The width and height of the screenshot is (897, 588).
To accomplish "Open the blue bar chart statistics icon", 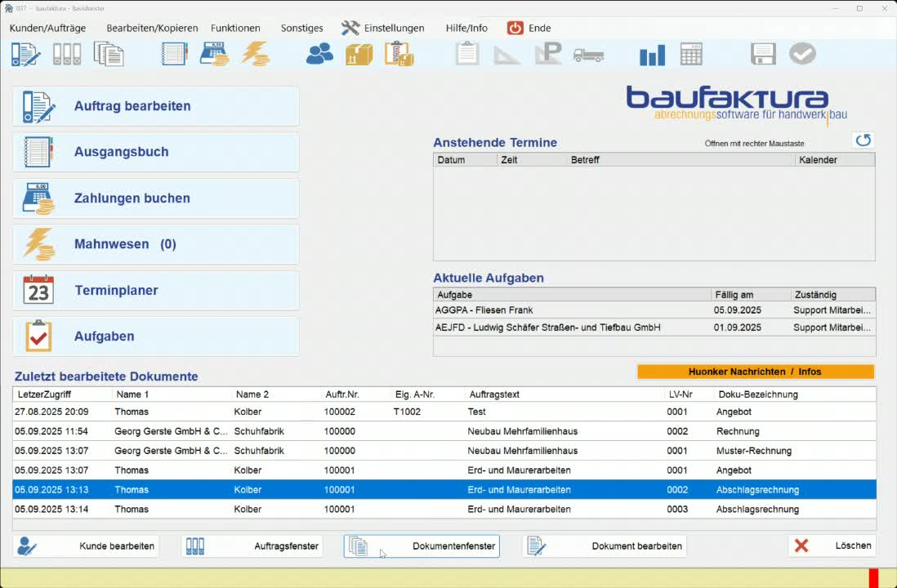I will pyautogui.click(x=652, y=55).
